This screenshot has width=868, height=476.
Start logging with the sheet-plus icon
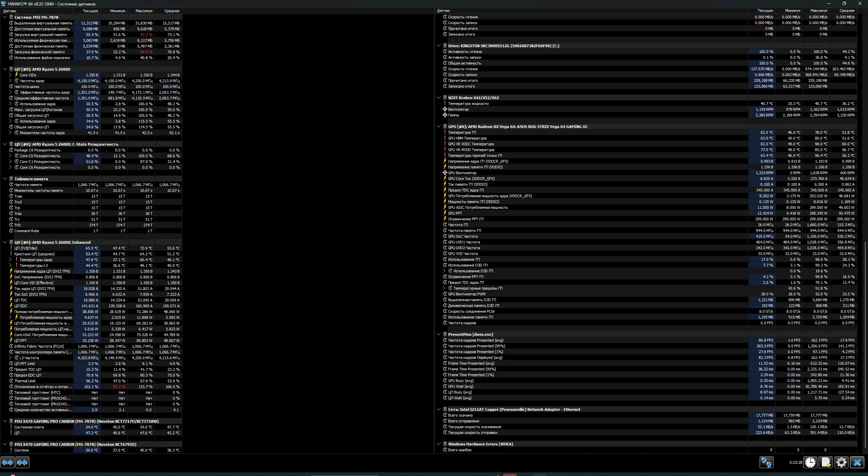coord(826,462)
